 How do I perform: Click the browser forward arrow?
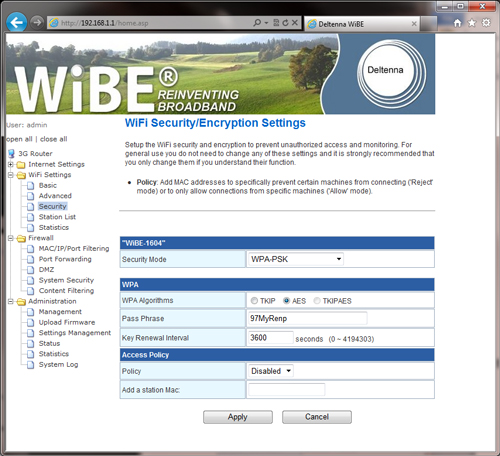click(37, 23)
